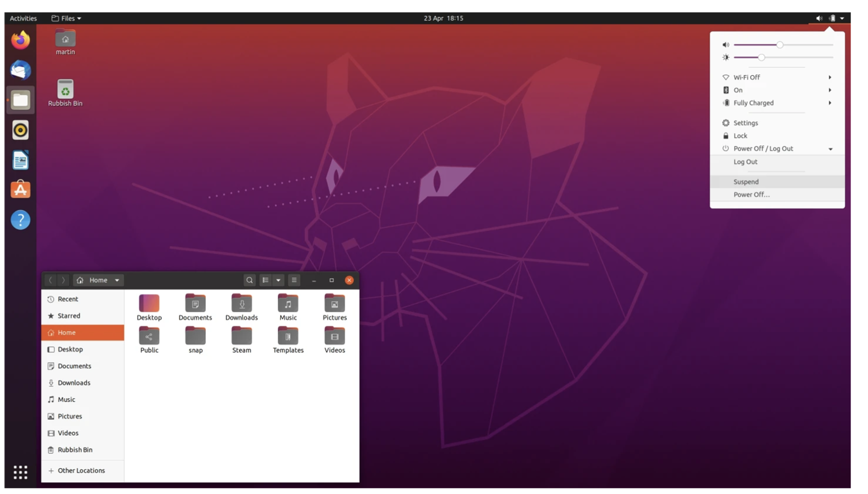Launch Rhythmbox music player from dock

pyautogui.click(x=20, y=130)
